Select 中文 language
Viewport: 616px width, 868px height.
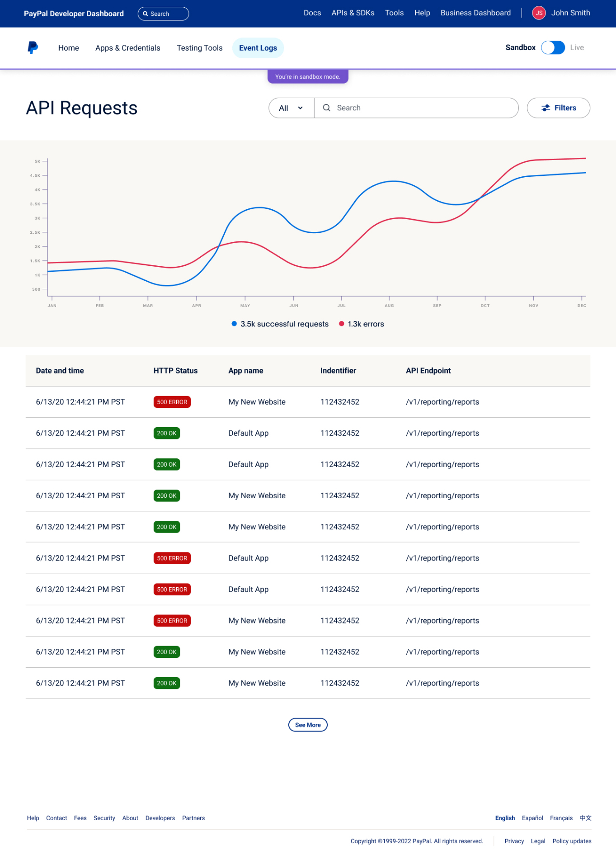(586, 818)
